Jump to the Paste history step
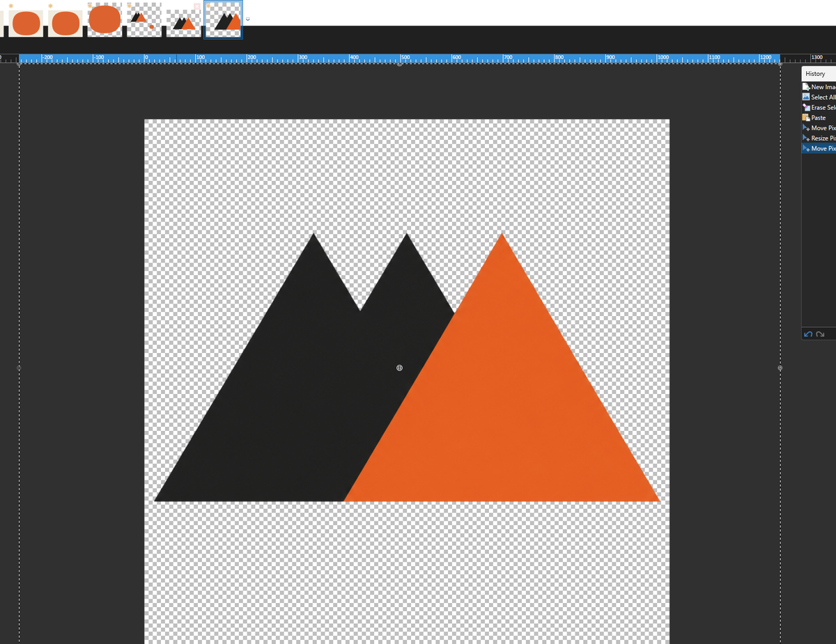The height and width of the screenshot is (644, 836). (x=819, y=118)
